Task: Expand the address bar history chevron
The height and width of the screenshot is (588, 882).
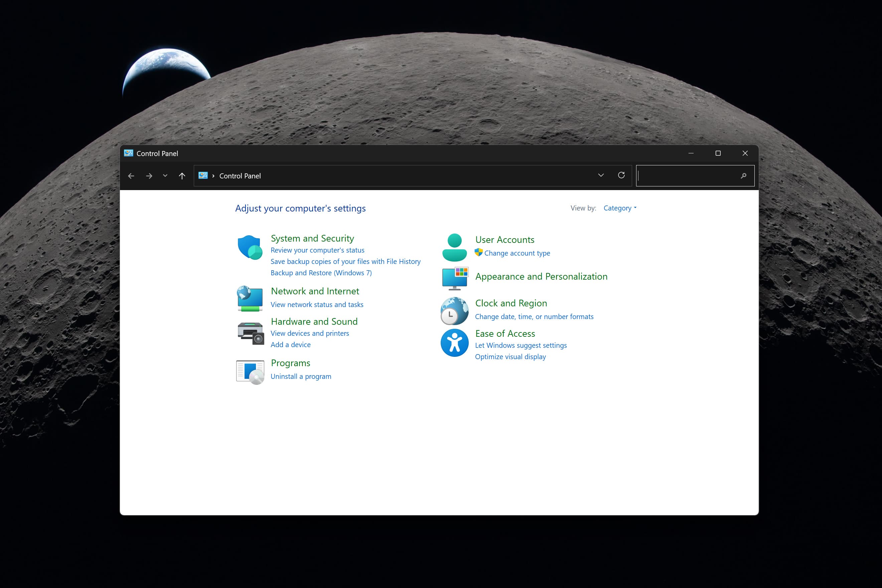Action: (601, 175)
